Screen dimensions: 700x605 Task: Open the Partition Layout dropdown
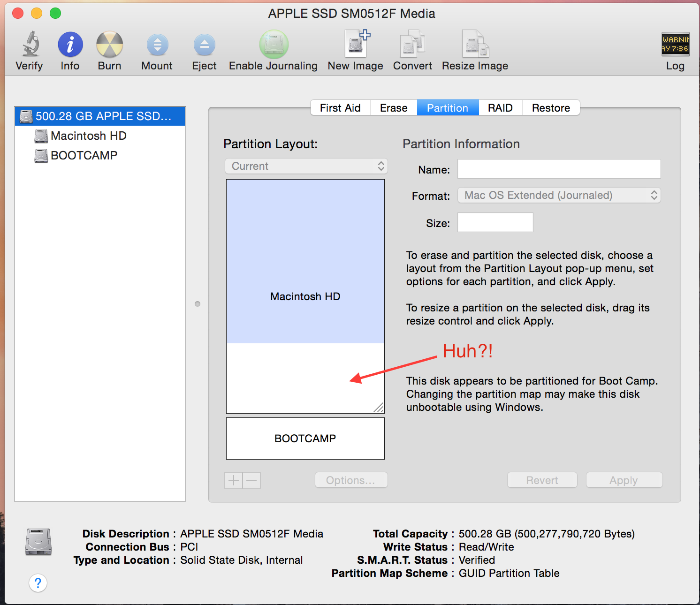pyautogui.click(x=306, y=166)
